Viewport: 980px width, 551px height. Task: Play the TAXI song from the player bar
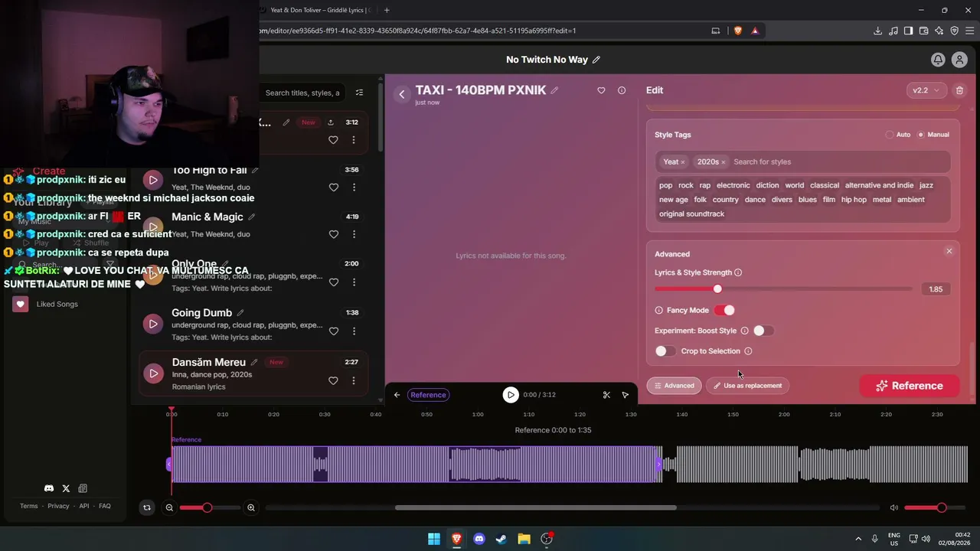511,395
